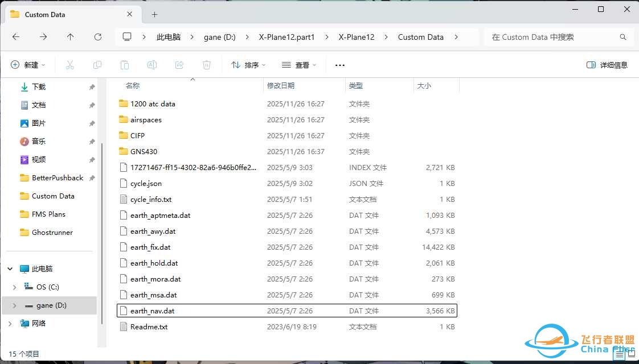Screen dimensions: 639x364
Task: Refresh the folder view
Action: 97,37
